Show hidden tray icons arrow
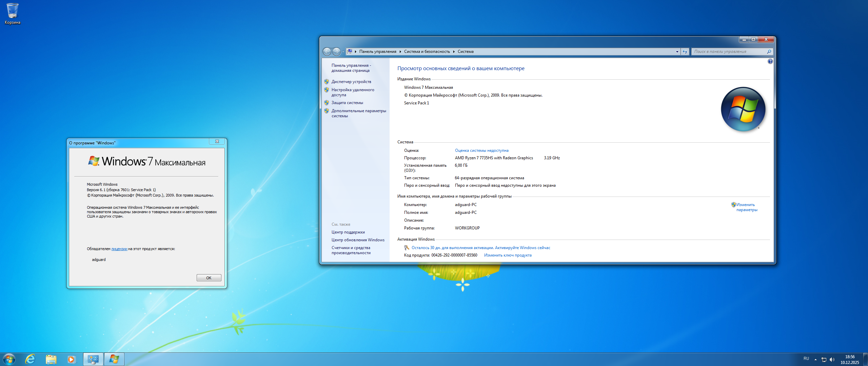 pyautogui.click(x=815, y=359)
